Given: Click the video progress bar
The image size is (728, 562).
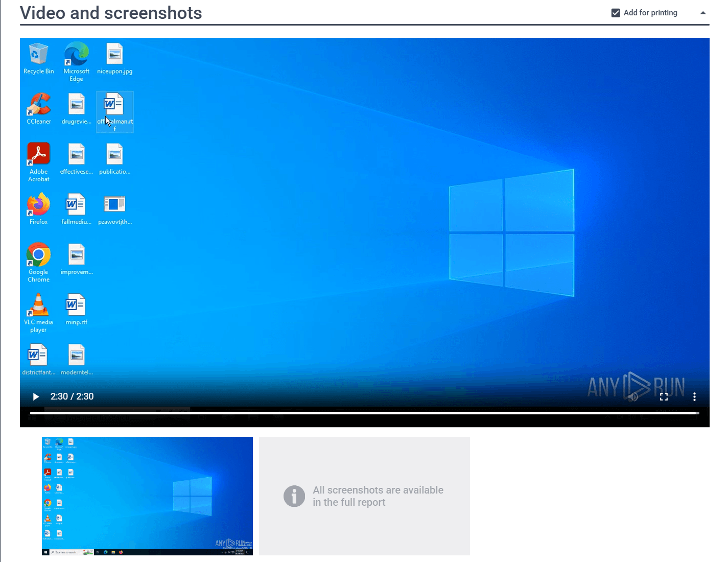Looking at the screenshot, I should tap(364, 413).
